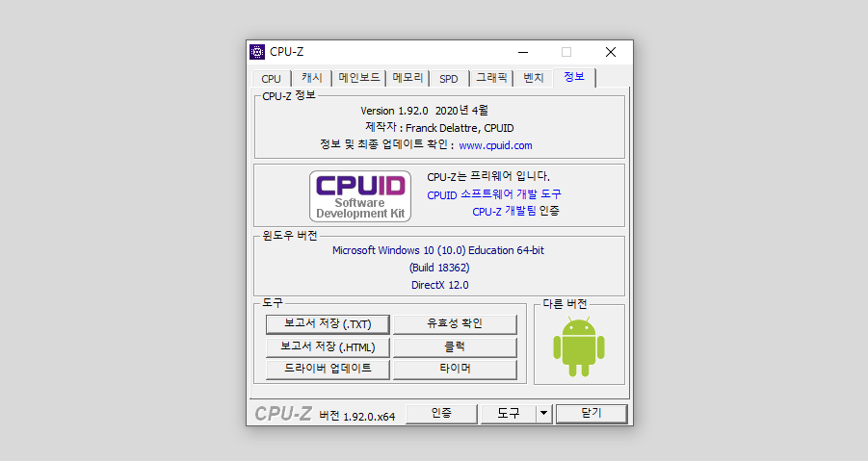Viewport: 868px width, 461px height.
Task: Open the 메모리 tab
Action: pyautogui.click(x=408, y=78)
